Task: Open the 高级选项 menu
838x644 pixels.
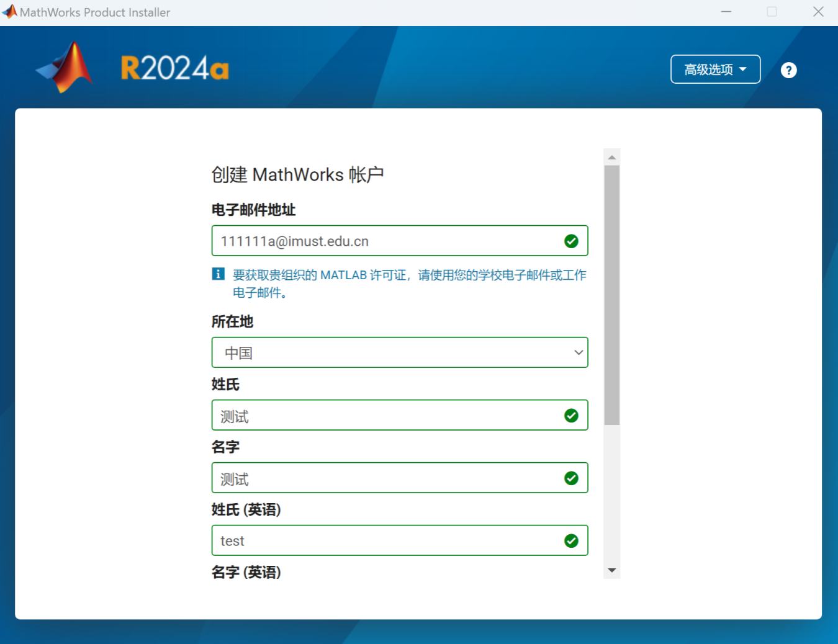Action: point(715,69)
